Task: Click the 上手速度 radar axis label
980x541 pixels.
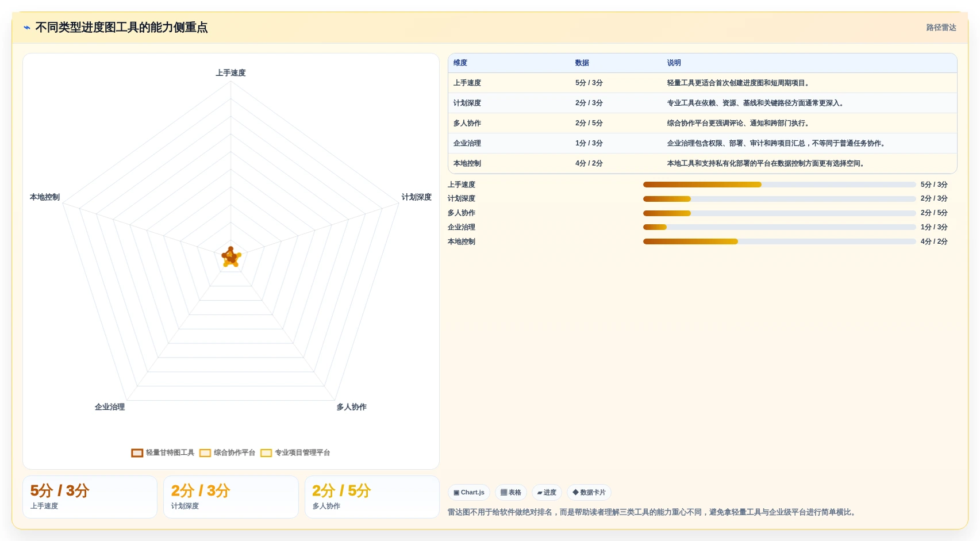Action: (231, 73)
